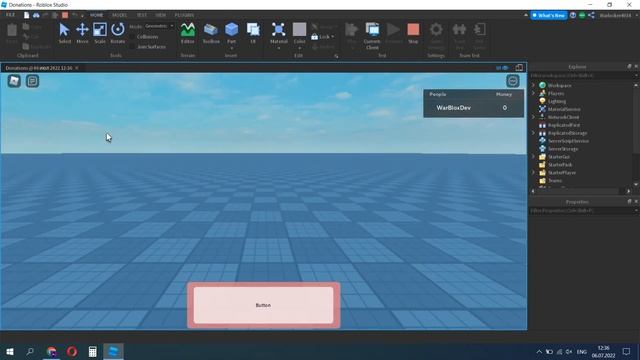Select Lighting in Explorer

[557, 101]
